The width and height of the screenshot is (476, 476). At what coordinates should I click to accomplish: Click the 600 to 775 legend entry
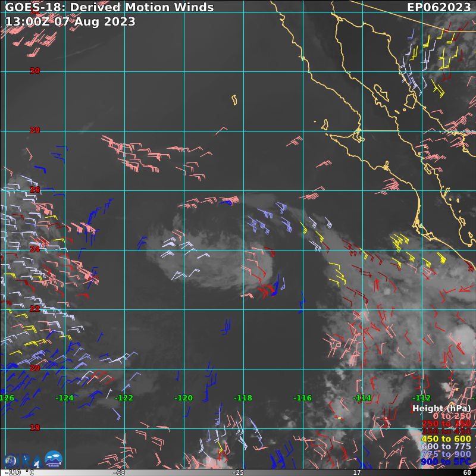(x=446, y=446)
